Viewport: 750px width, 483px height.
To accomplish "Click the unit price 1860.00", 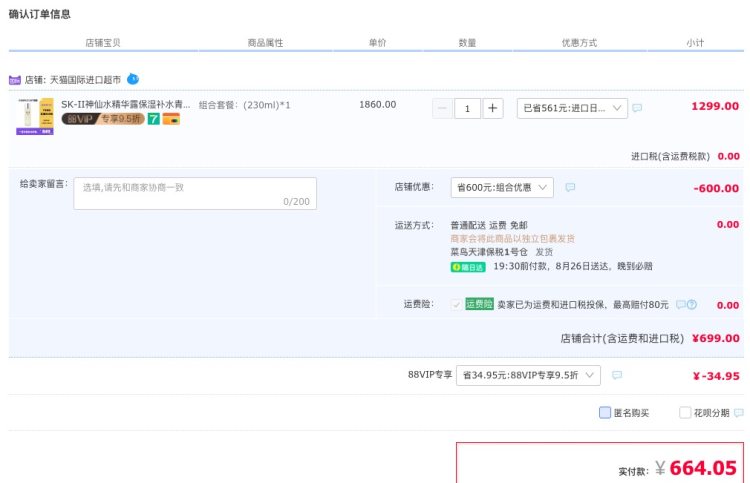I will click(x=377, y=104).
